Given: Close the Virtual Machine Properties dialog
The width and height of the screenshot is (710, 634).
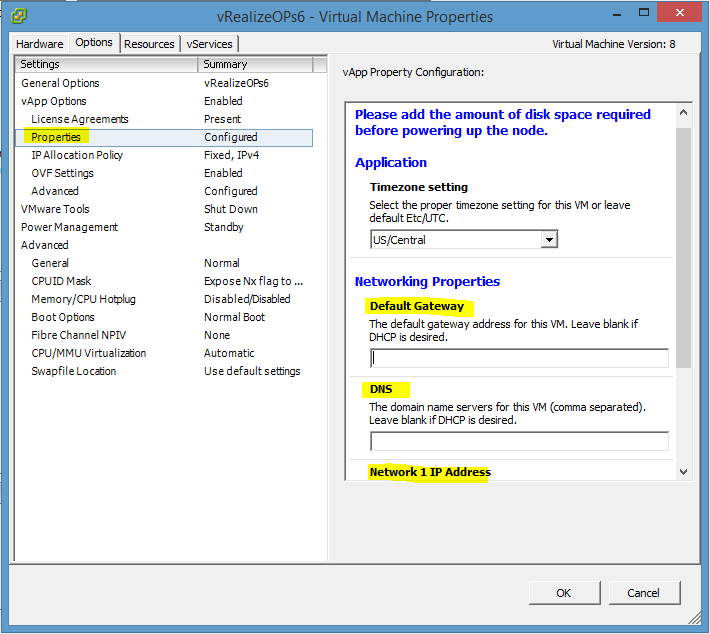Looking at the screenshot, I should tap(679, 12).
